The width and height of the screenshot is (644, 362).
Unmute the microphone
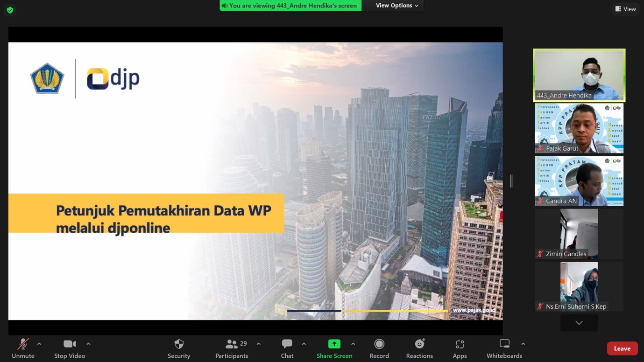tap(23, 348)
